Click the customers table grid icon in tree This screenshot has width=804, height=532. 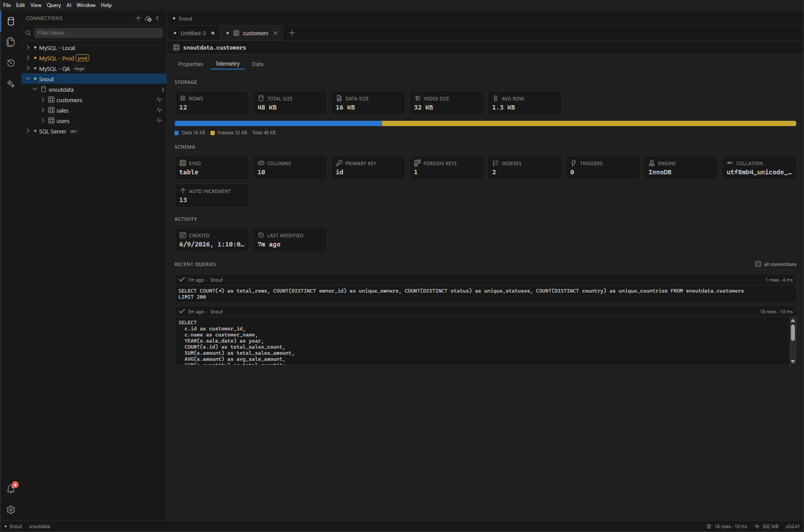click(51, 100)
